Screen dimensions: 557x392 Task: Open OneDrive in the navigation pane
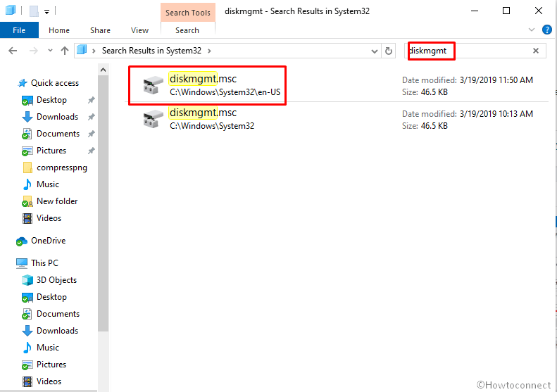tap(49, 241)
